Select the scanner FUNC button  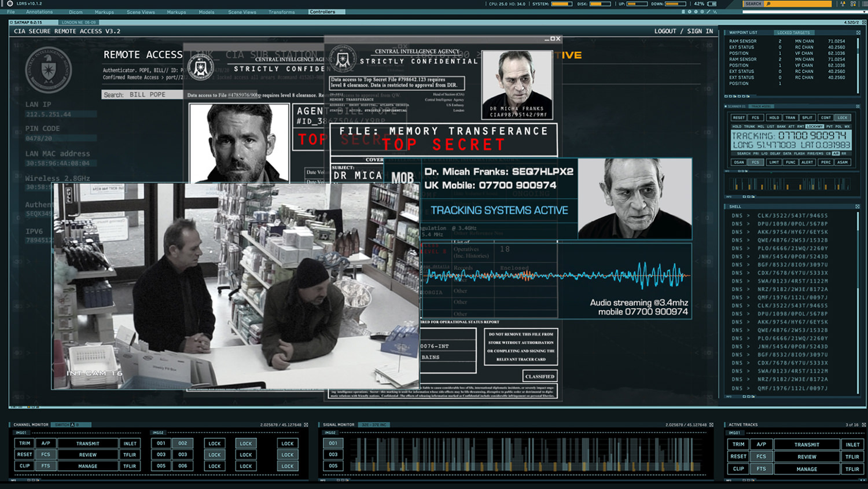point(790,162)
